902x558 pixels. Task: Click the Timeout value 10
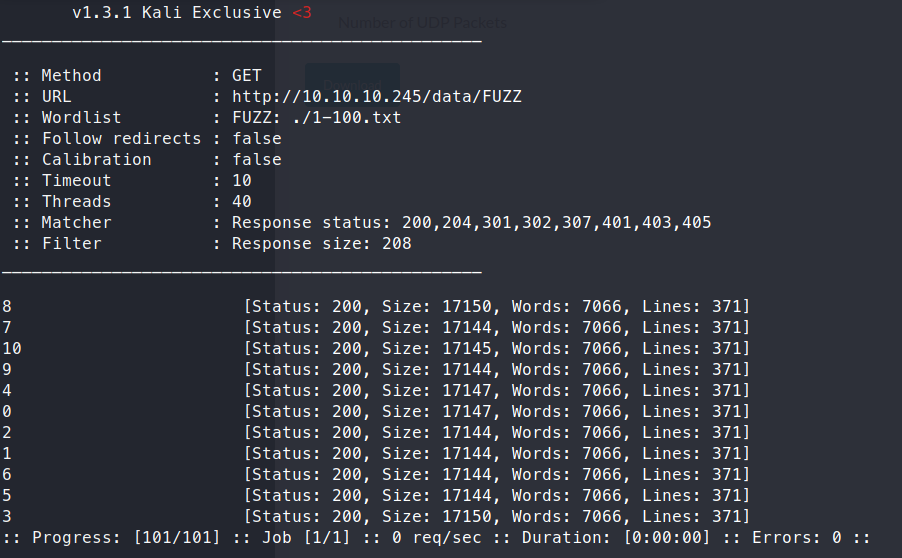point(242,181)
